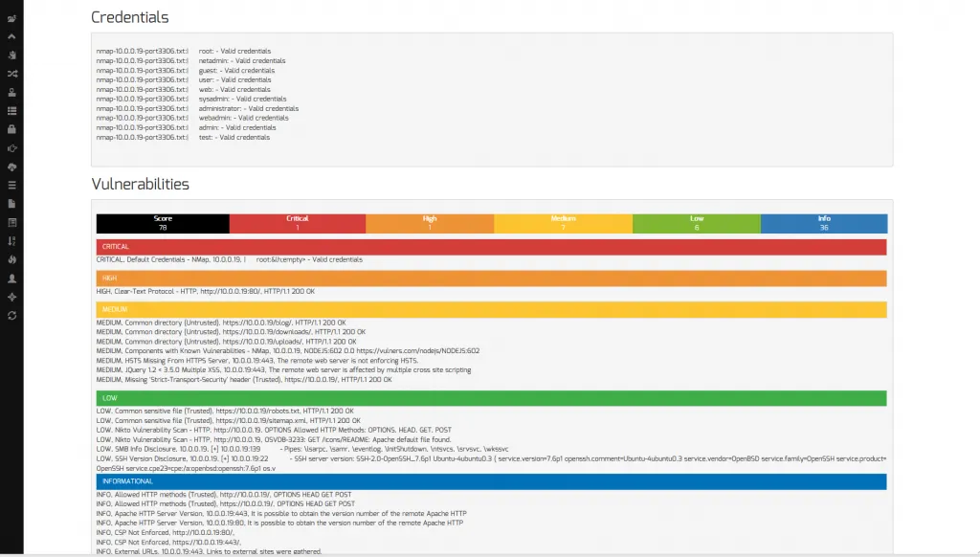This screenshot has width=980, height=557.
Task: Click the orange HIGH section header bar
Action: coord(491,278)
